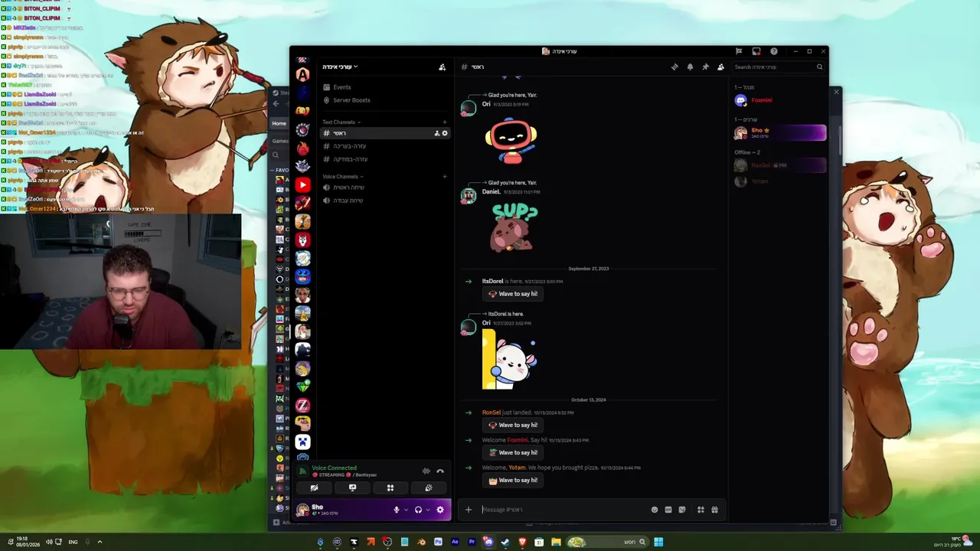Select the עזרה-בעריכה text channel
The image size is (980, 551).
click(x=384, y=146)
